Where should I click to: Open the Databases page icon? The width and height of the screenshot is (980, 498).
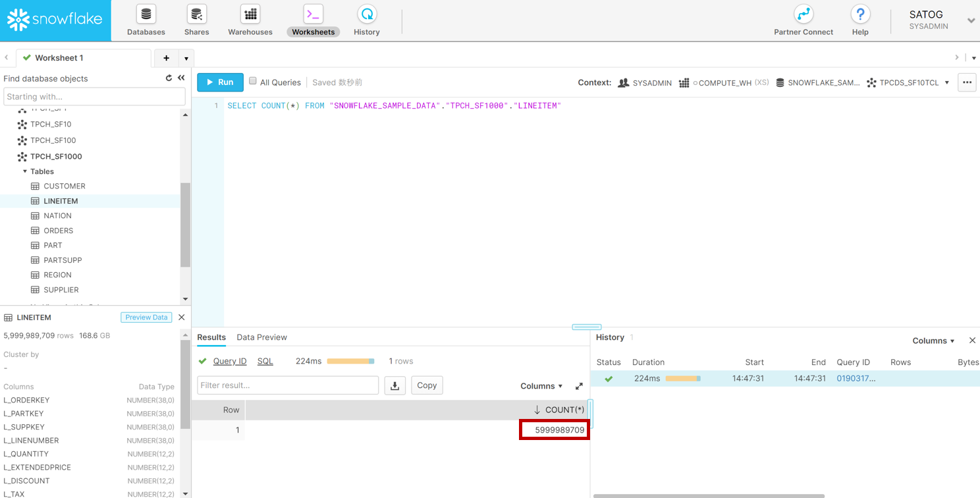(146, 14)
